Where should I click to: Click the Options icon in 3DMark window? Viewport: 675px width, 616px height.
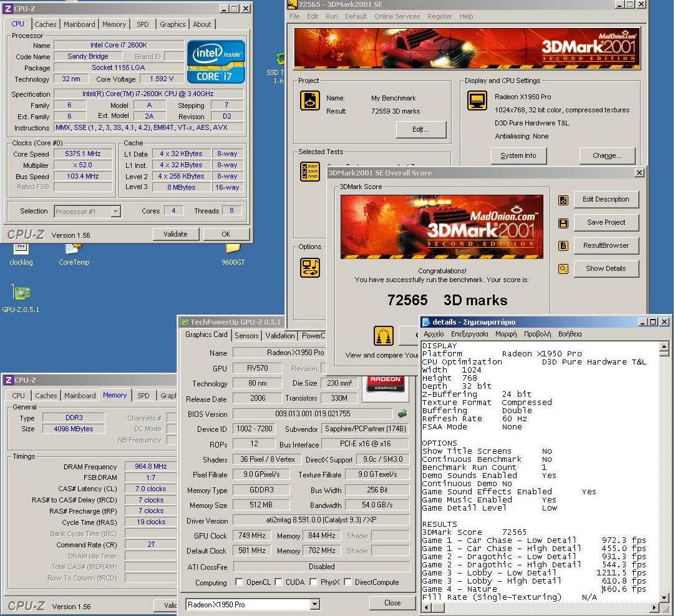click(309, 268)
